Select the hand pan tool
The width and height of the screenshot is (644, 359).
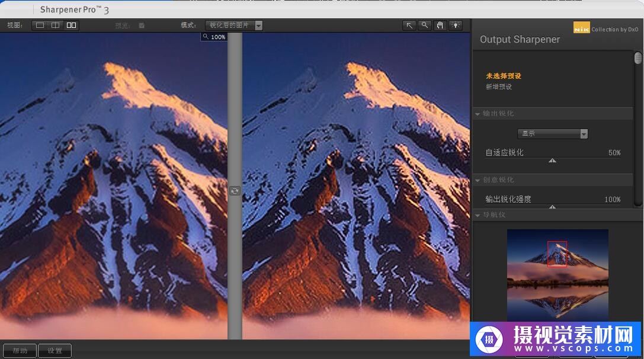(440, 25)
